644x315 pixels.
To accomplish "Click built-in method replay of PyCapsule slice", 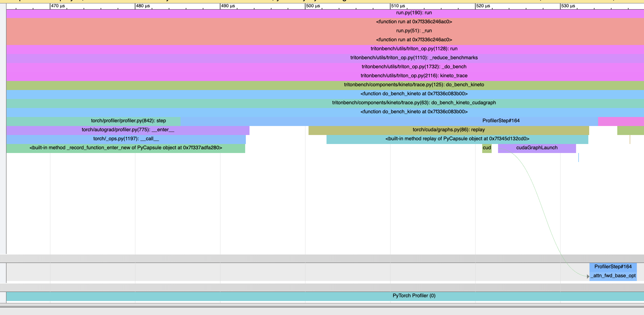I will (x=457, y=139).
